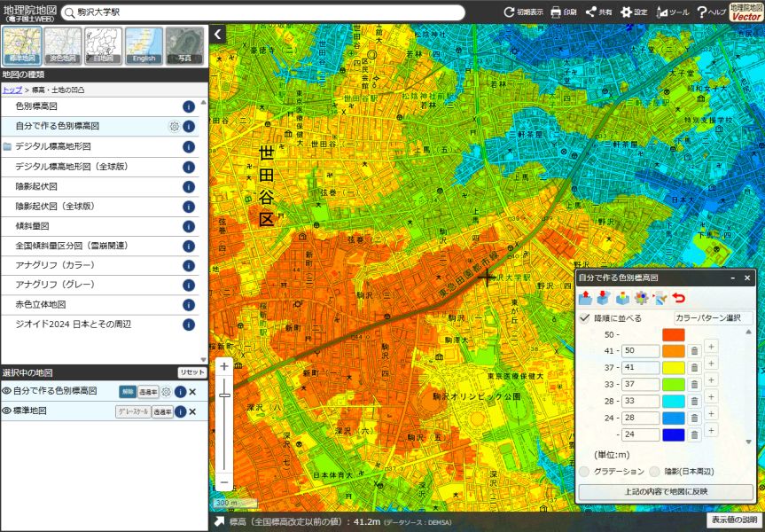
Task: Remove 標準地図 layer with X icon
Action: pyautogui.click(x=192, y=411)
